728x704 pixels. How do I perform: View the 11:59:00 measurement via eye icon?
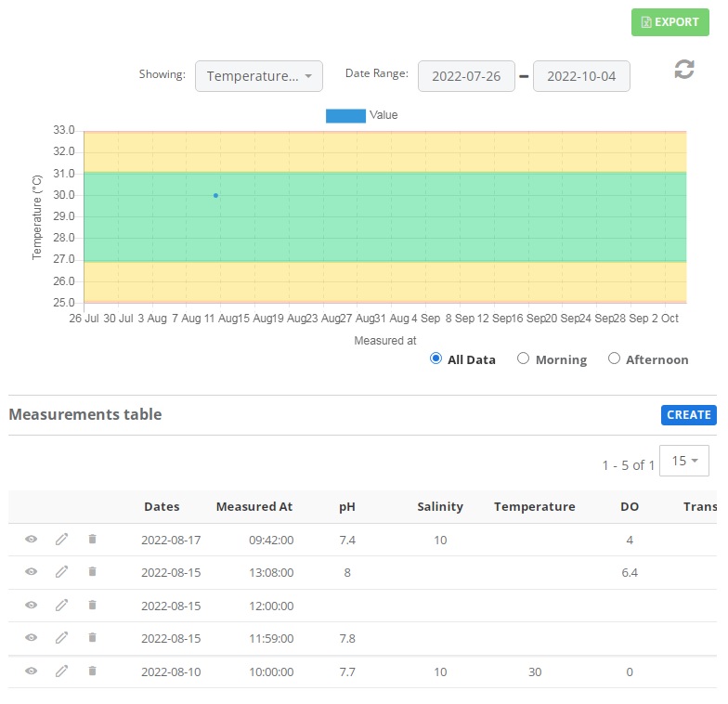pyautogui.click(x=31, y=638)
